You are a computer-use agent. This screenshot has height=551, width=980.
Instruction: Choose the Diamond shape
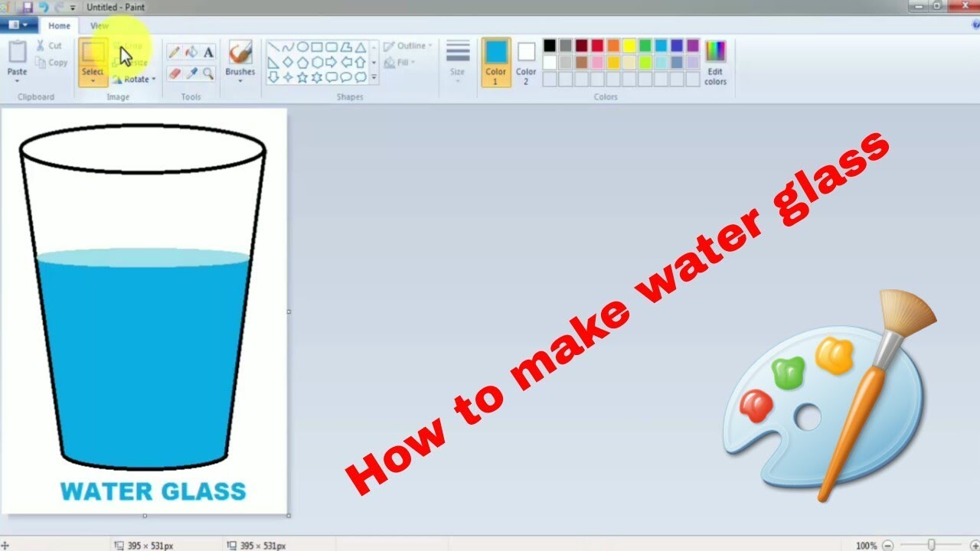point(288,62)
